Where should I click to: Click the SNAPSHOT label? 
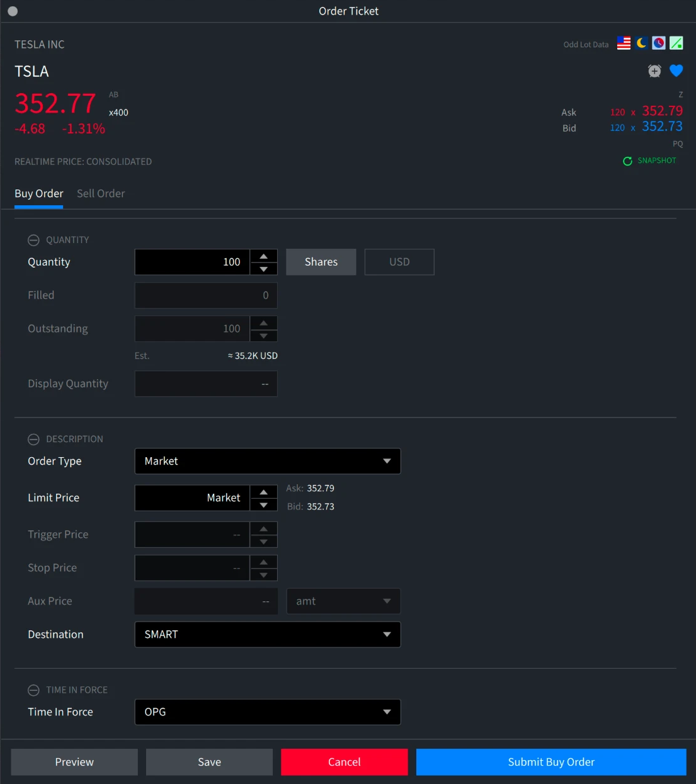click(x=657, y=161)
